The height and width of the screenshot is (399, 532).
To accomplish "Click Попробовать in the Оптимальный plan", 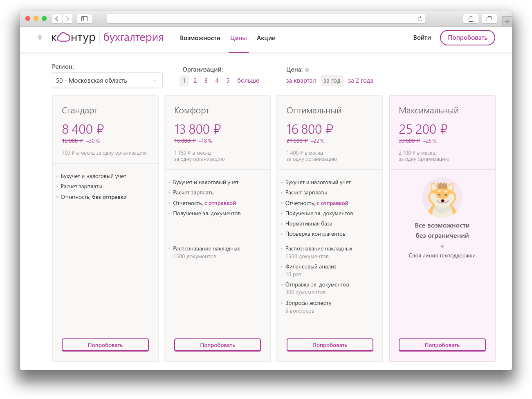I will [x=330, y=345].
